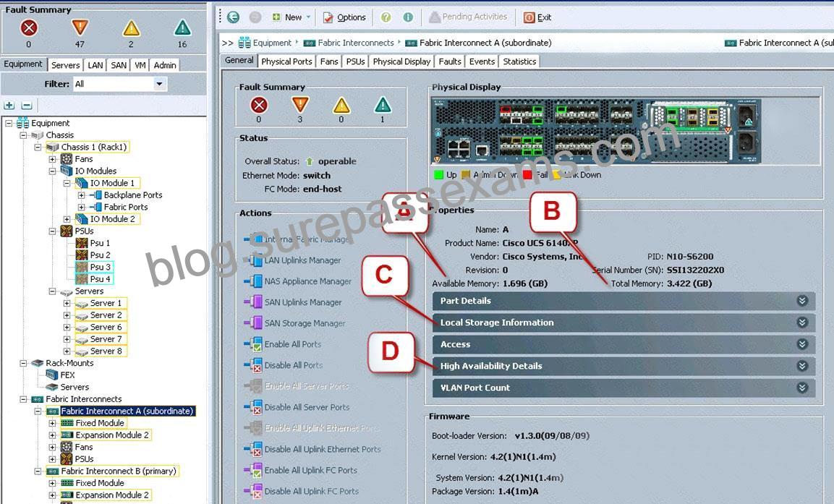Click the expand-all plus icon above tree
834x504 pixels.
tap(9, 106)
